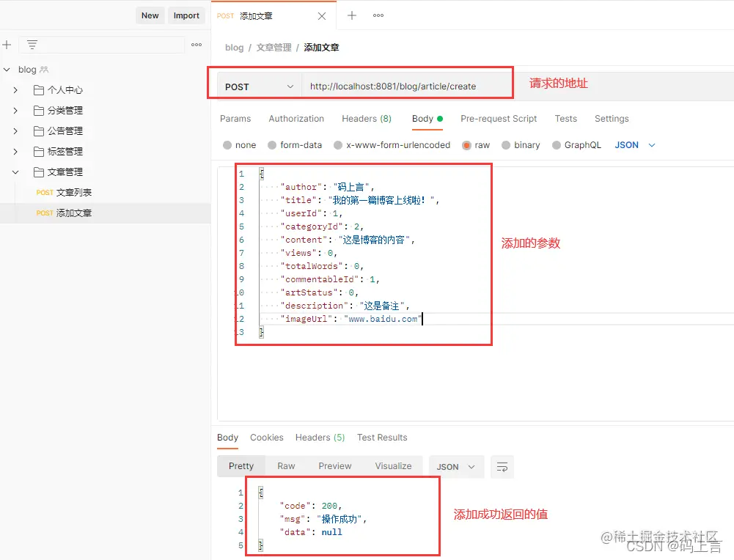The width and height of the screenshot is (734, 560).
Task: Expand the 个人中心 folder
Action: click(15, 90)
